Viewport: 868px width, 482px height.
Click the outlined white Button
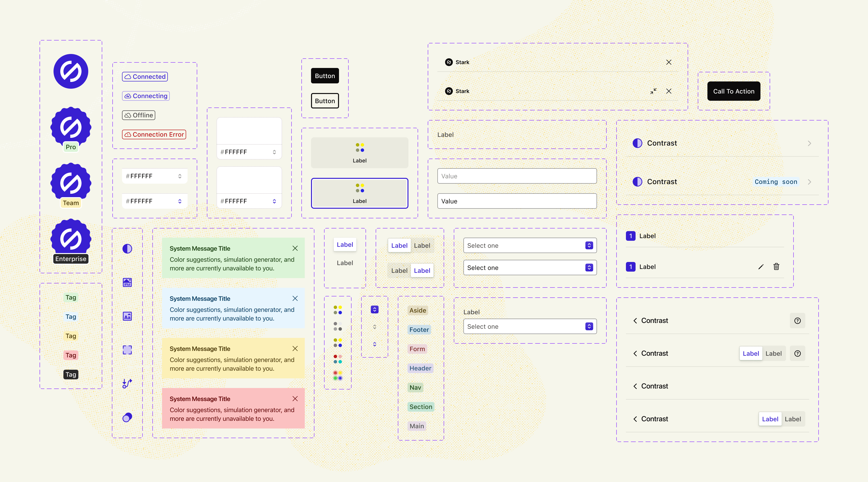[325, 101]
